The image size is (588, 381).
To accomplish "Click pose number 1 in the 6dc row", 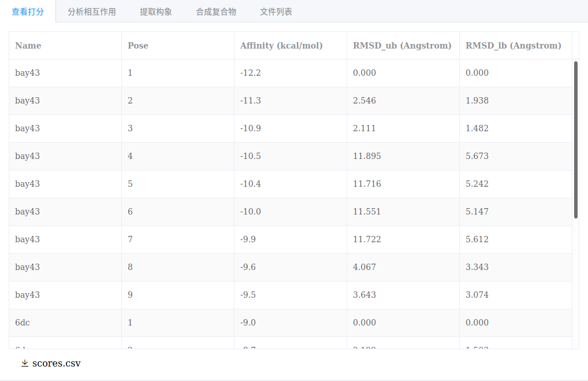I will pos(130,323).
